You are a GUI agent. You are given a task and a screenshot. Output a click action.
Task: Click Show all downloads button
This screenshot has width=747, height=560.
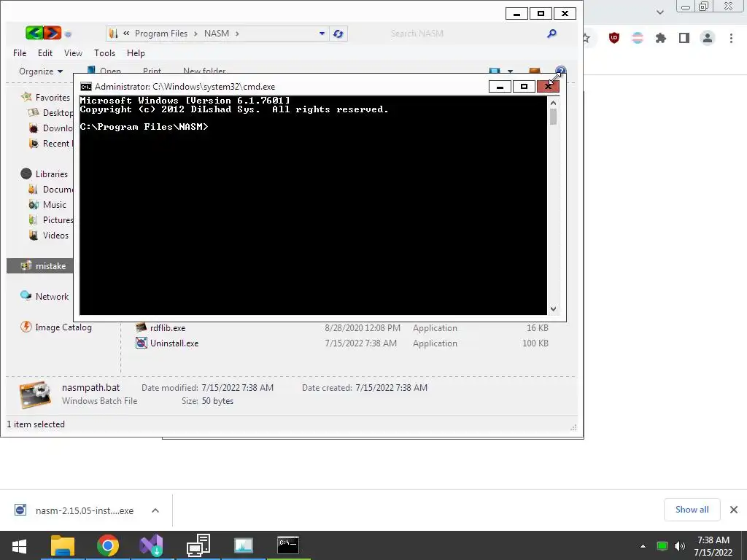(692, 510)
